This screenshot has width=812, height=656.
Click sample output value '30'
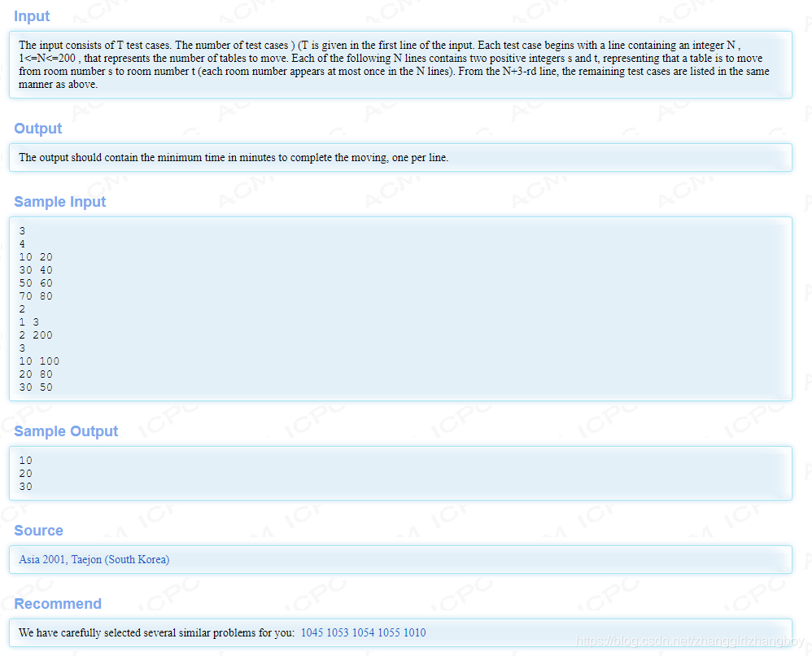25,487
